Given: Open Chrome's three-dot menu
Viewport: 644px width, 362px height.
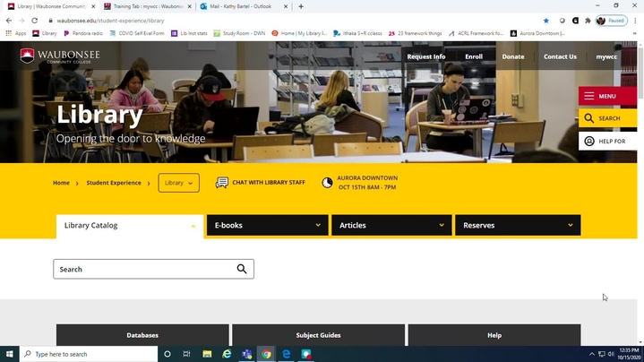Looking at the screenshot, I should (x=635, y=21).
